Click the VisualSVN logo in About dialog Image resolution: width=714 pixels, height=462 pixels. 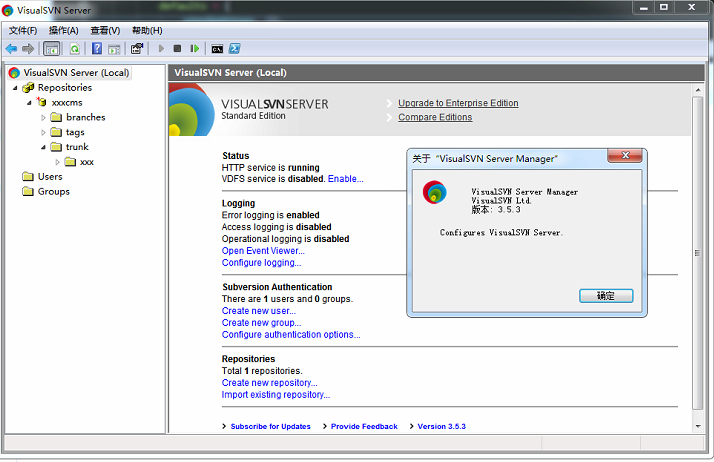434,192
